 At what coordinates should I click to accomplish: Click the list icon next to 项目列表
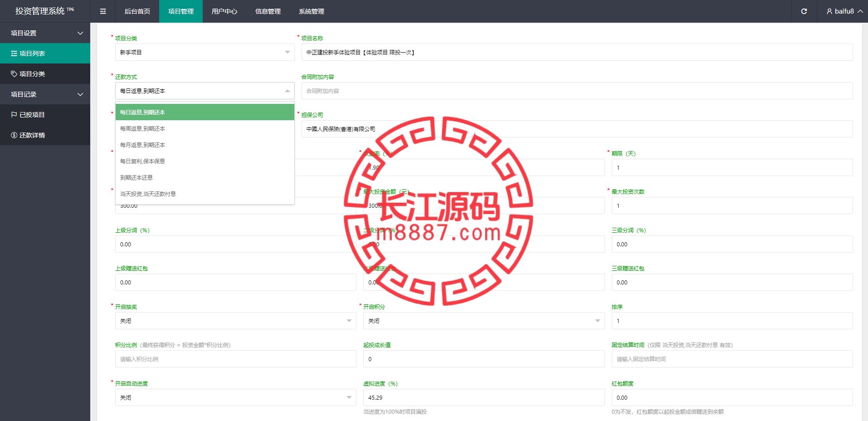pos(14,54)
